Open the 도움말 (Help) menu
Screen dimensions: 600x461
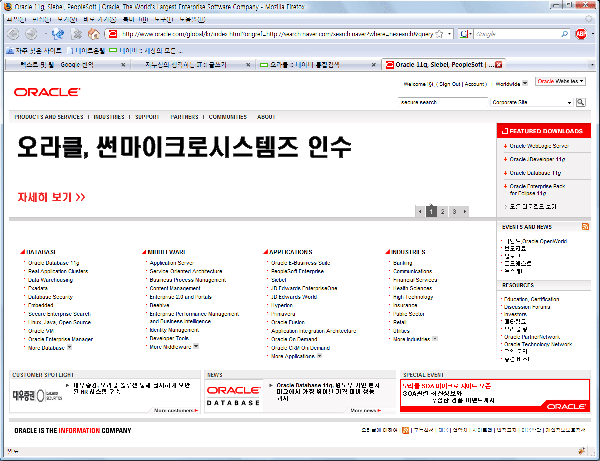tap(192, 19)
